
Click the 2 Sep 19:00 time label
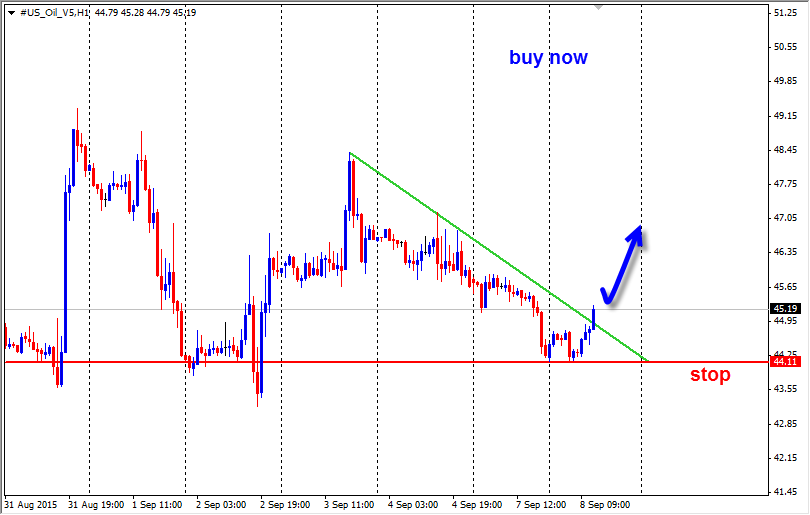(285, 505)
